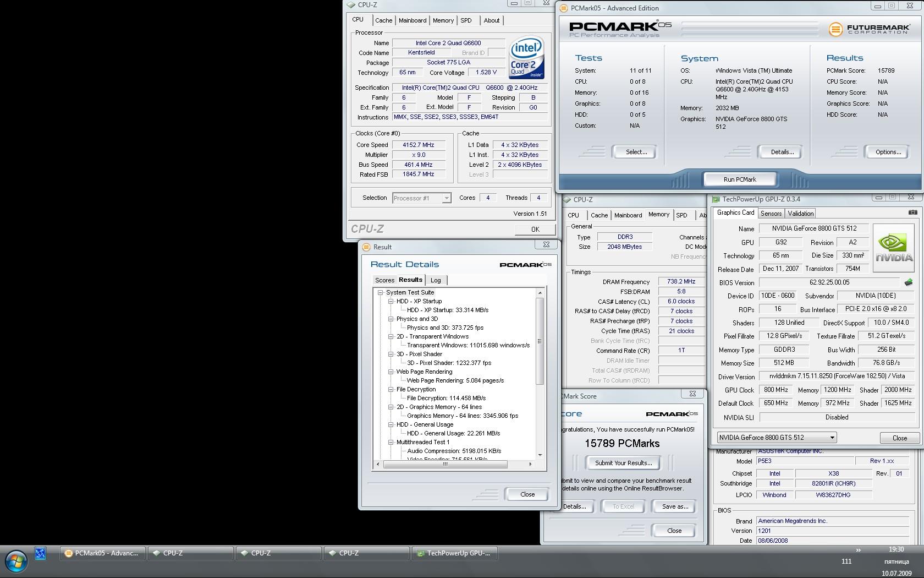The height and width of the screenshot is (578, 924).
Task: Select File Decryption: 114.458 MB/s row
Action: click(446, 398)
